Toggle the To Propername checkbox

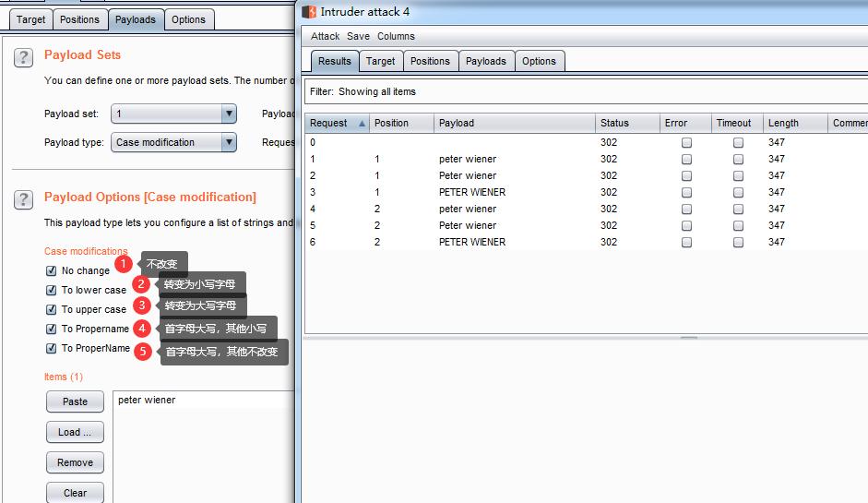coord(52,329)
